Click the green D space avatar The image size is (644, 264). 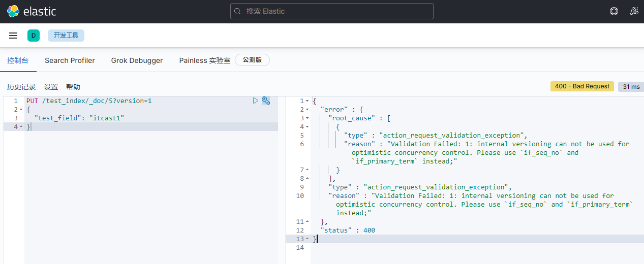click(x=34, y=36)
